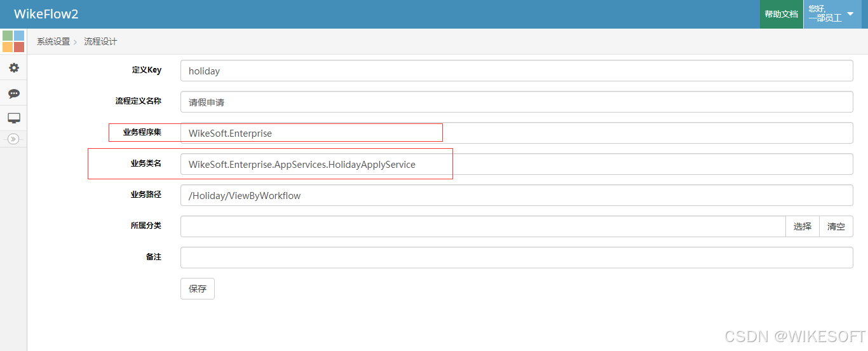Click the 业务路径 label
The height and width of the screenshot is (351, 868).
point(146,195)
